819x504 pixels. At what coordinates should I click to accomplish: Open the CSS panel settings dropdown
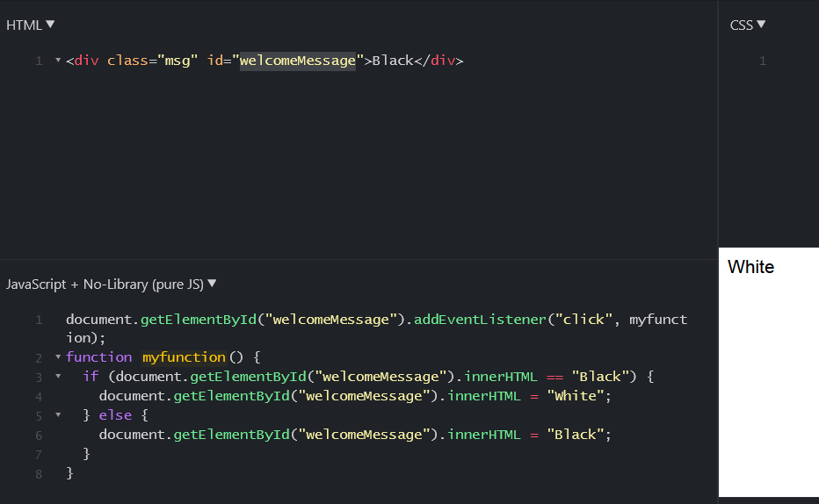pyautogui.click(x=748, y=25)
